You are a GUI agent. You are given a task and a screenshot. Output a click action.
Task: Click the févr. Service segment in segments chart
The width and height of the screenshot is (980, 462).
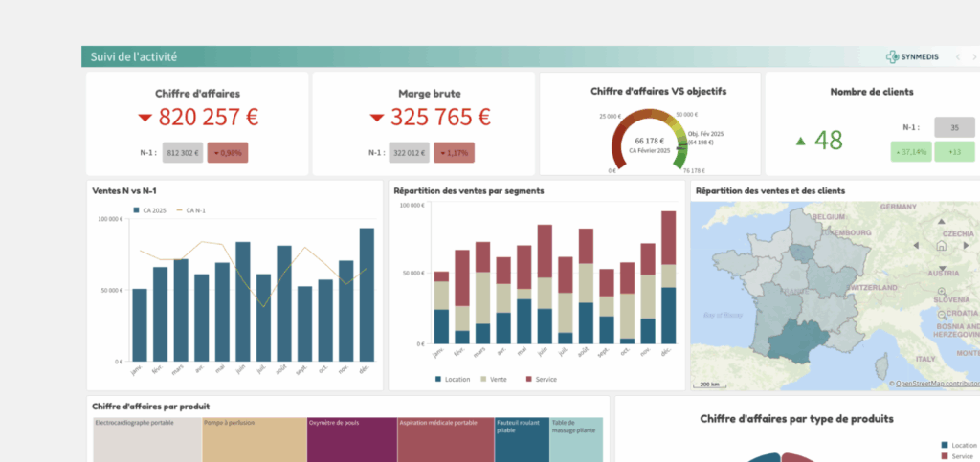462,277
